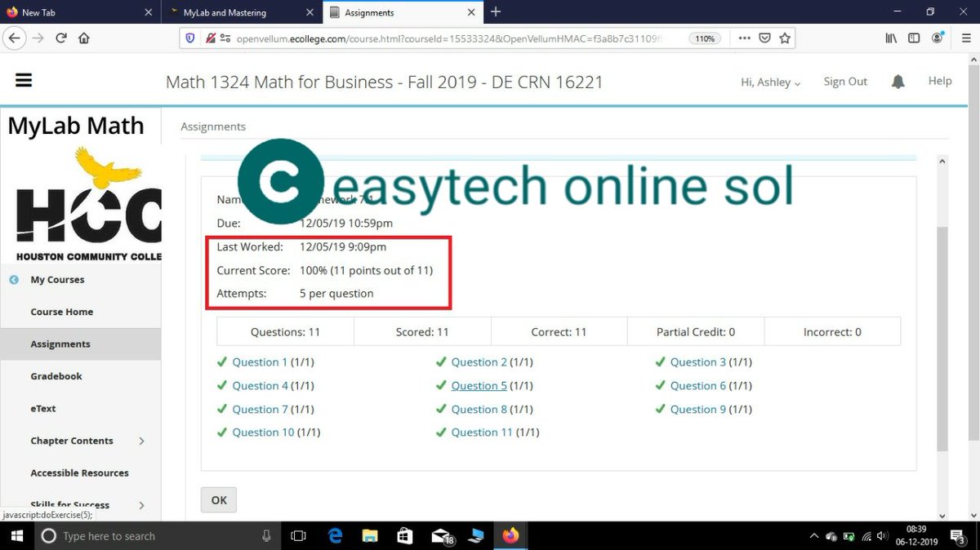Open File Explorer from the taskbar
Screen dimensions: 980x550
tap(370, 536)
